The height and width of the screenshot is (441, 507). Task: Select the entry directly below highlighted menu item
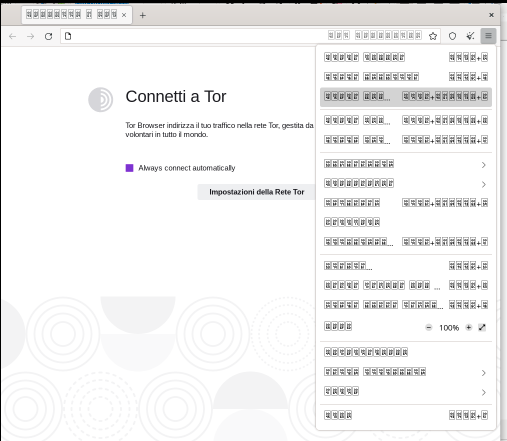tap(406, 120)
